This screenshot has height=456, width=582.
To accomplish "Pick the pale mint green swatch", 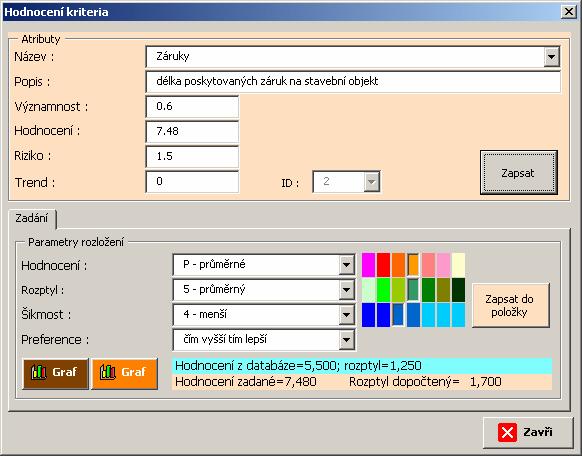I will point(368,290).
